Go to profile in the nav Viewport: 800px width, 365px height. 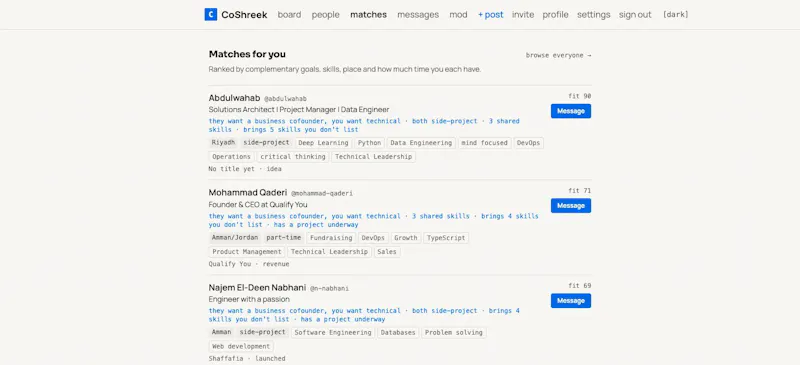pyautogui.click(x=555, y=15)
